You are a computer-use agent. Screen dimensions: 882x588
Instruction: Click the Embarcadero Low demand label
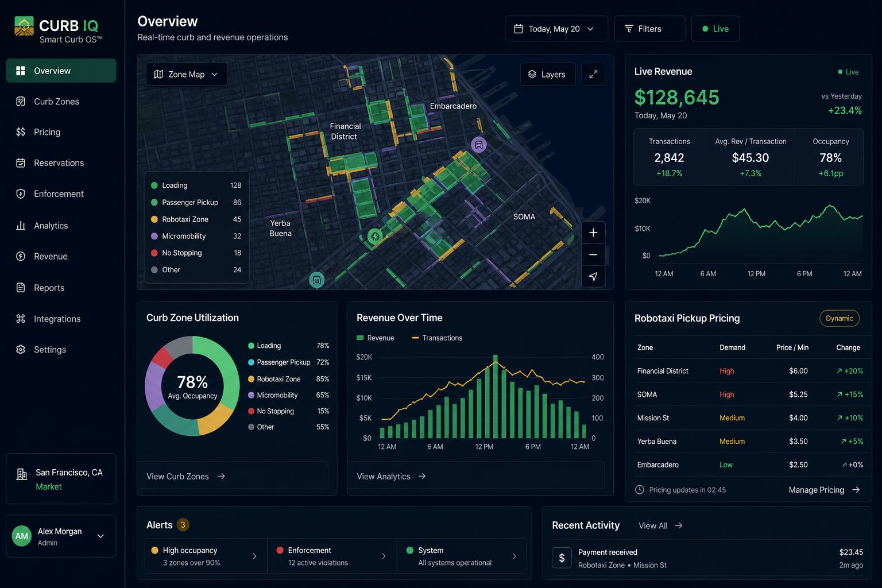(726, 465)
